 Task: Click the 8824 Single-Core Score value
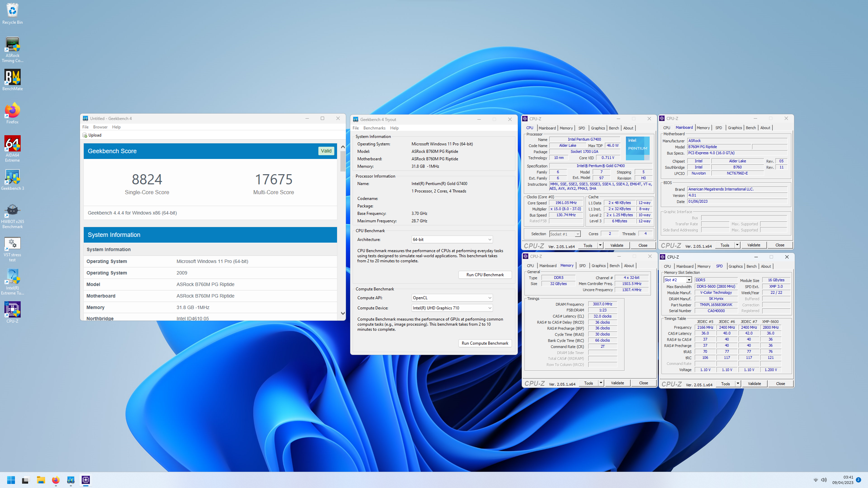[147, 179]
